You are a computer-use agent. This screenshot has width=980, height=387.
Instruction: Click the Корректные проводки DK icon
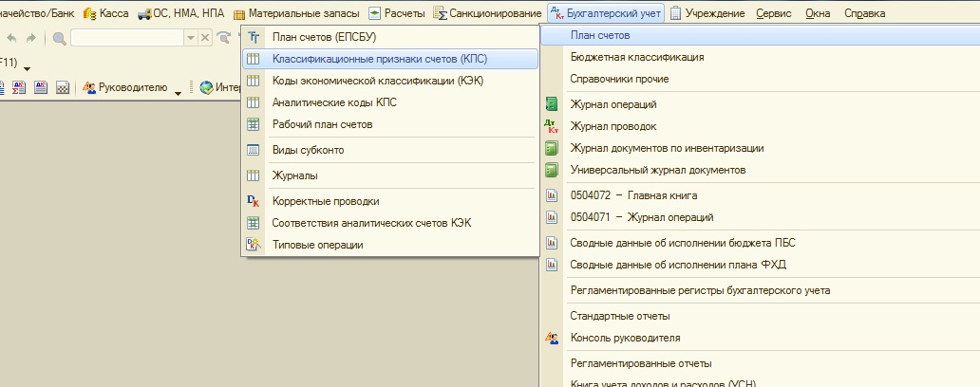coord(254,201)
